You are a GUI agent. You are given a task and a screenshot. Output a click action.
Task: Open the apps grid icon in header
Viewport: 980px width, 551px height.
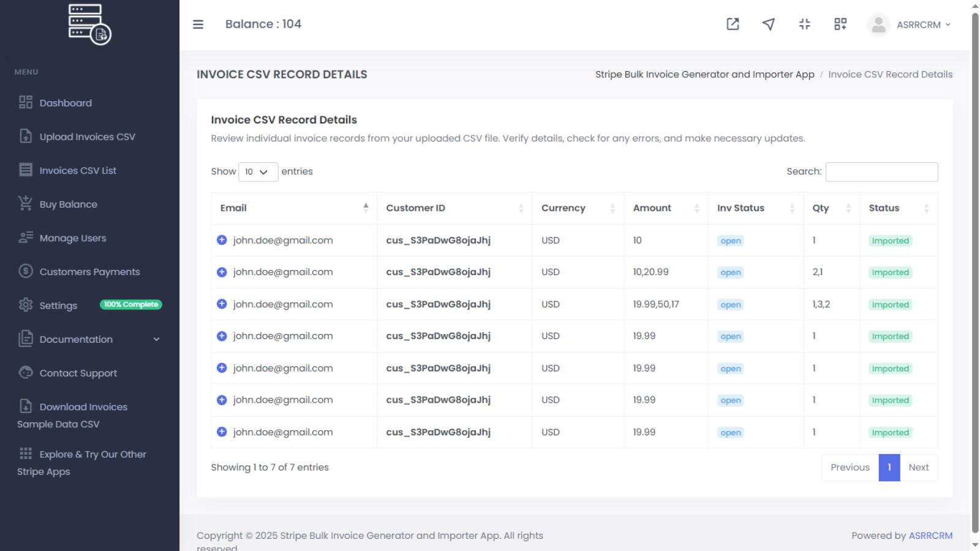(x=840, y=25)
